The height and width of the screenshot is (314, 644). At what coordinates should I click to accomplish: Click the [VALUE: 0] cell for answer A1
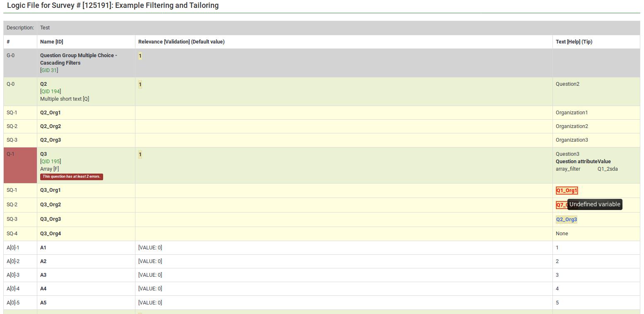click(150, 248)
